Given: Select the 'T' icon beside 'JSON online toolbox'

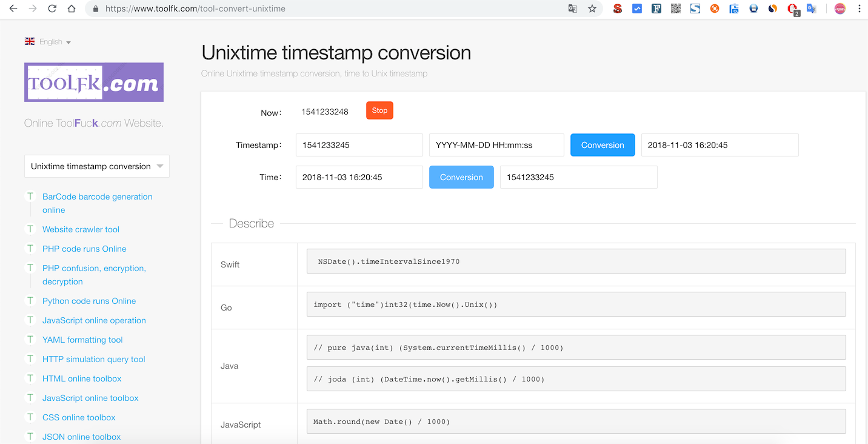Looking at the screenshot, I should pyautogui.click(x=30, y=437).
